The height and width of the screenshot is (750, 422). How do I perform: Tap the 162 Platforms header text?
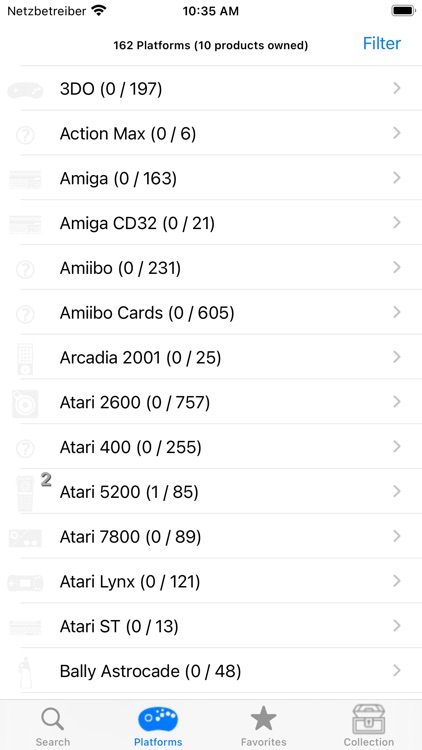click(211, 45)
